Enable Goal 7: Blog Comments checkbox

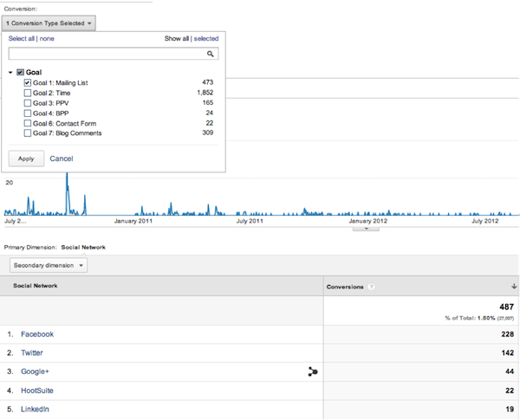pos(29,133)
